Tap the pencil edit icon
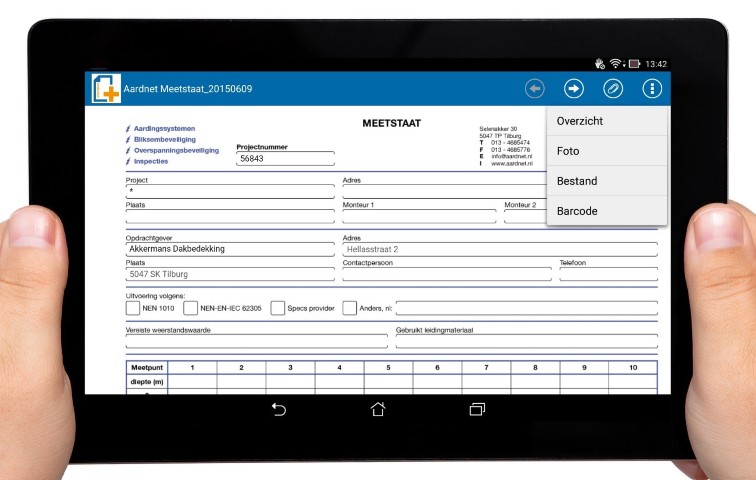Screen dimensions: 756x480 (613, 89)
